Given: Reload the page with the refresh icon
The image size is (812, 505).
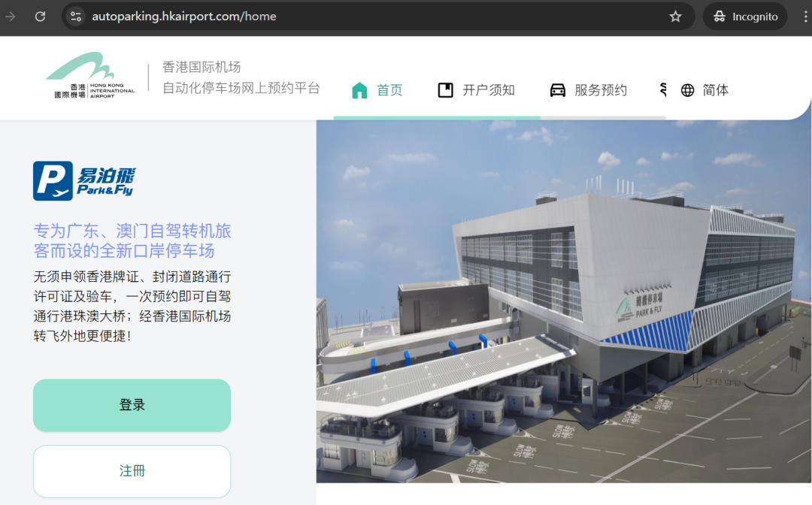Looking at the screenshot, I should pyautogui.click(x=40, y=17).
